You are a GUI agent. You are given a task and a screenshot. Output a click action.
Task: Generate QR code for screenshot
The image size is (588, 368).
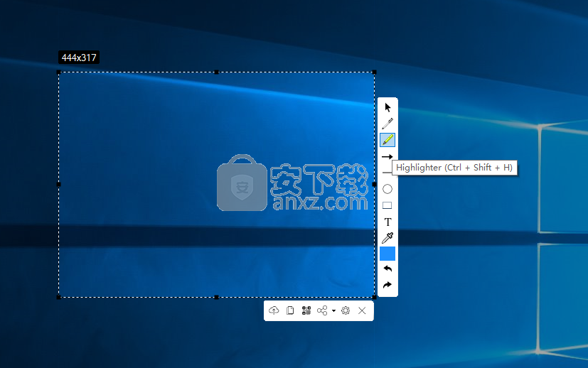coord(306,310)
